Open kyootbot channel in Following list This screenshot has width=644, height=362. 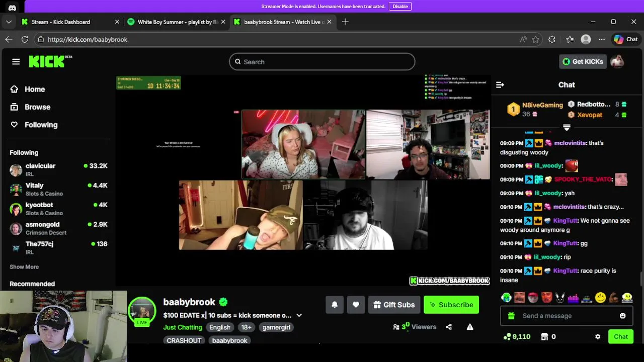[x=59, y=209]
